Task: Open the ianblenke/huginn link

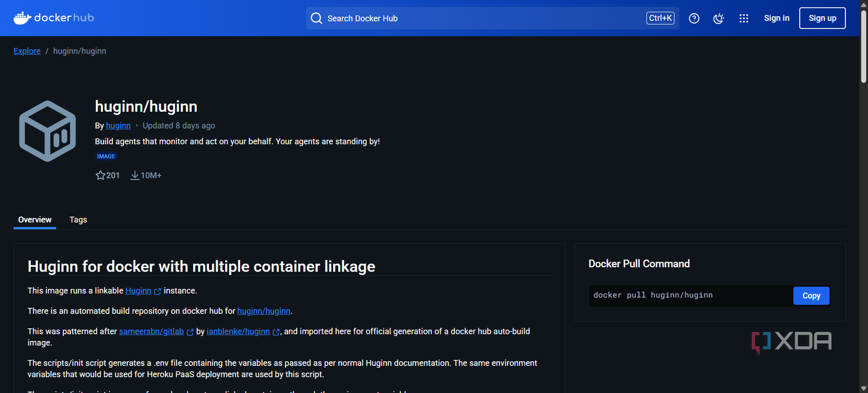Action: point(238,331)
